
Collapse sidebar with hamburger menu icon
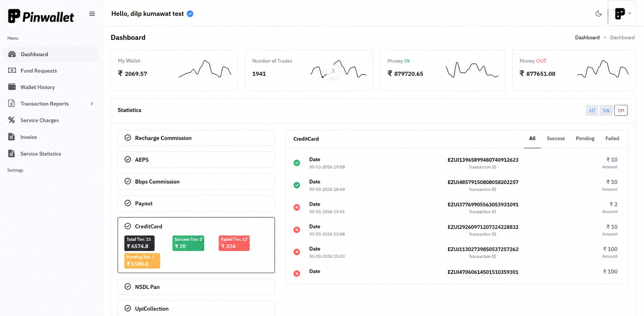click(x=92, y=14)
